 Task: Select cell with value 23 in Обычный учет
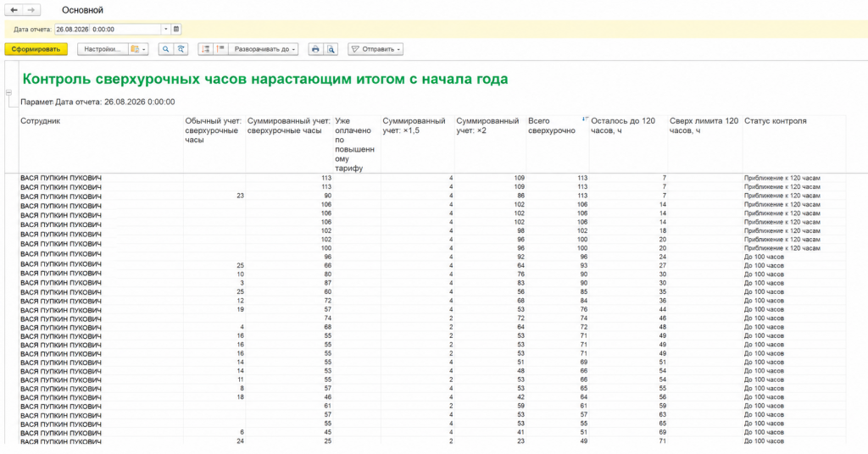tap(214, 196)
